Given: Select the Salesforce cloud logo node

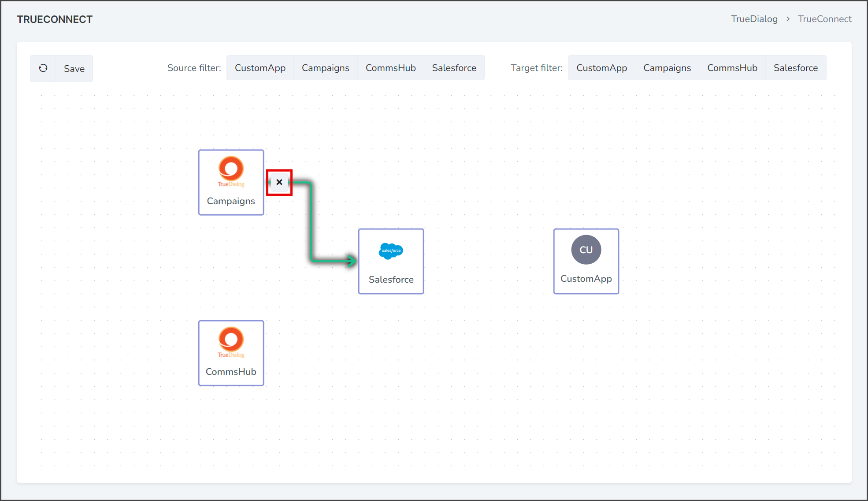Looking at the screenshot, I should (x=391, y=251).
